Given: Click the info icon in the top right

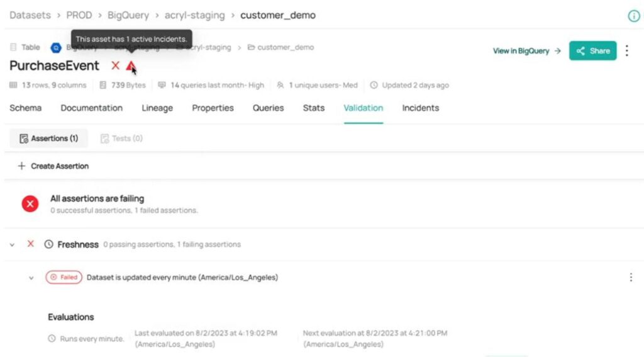Looking at the screenshot, I should tap(634, 16).
